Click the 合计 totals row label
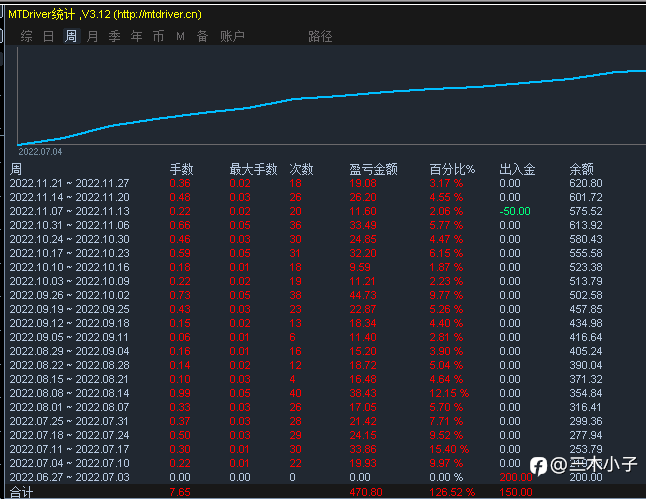This screenshot has width=646, height=499. [x=21, y=492]
